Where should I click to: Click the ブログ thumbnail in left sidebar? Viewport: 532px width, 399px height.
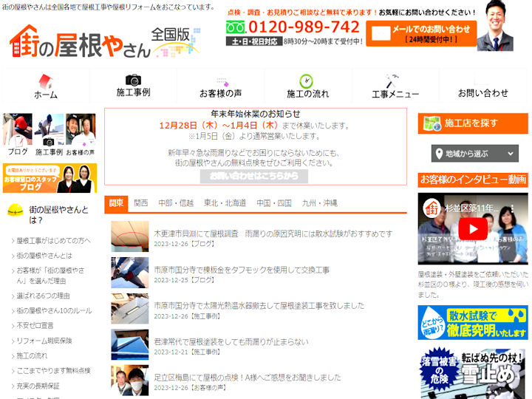click(17, 134)
